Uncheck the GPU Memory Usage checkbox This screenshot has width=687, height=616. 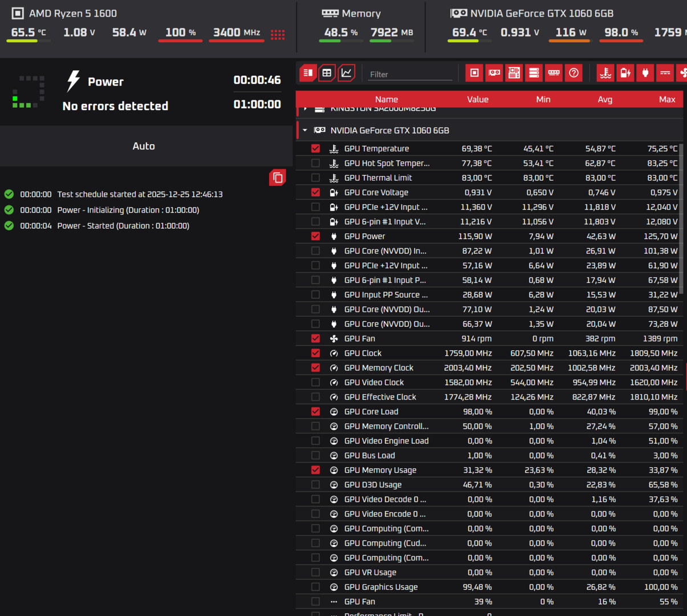[315, 470]
